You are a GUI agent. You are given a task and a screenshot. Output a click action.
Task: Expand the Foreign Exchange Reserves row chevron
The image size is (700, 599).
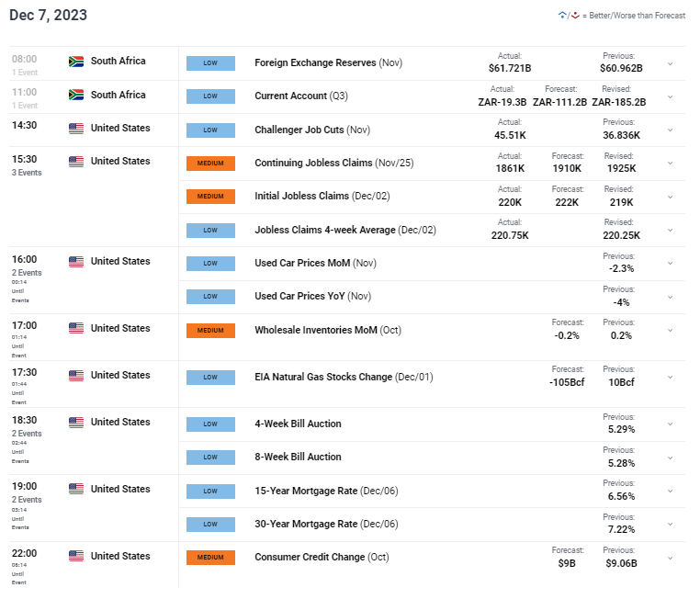(670, 63)
